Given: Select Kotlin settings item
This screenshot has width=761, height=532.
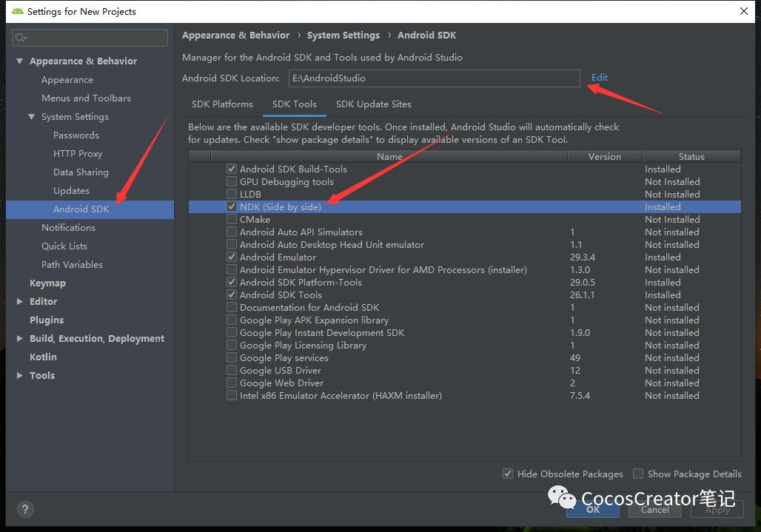Looking at the screenshot, I should click(43, 357).
